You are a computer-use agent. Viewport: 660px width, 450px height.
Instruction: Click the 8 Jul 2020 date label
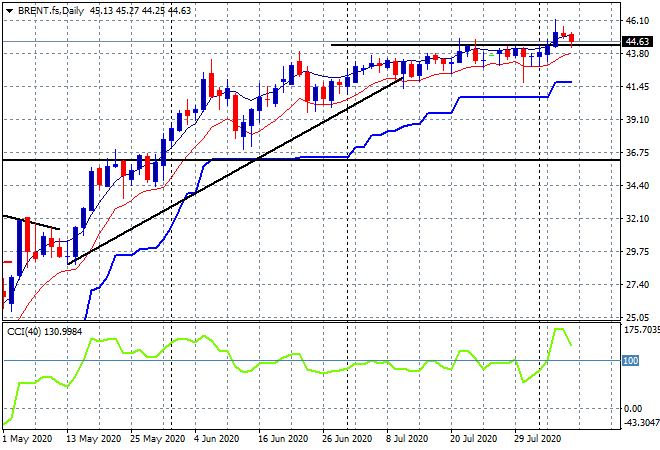click(x=407, y=439)
